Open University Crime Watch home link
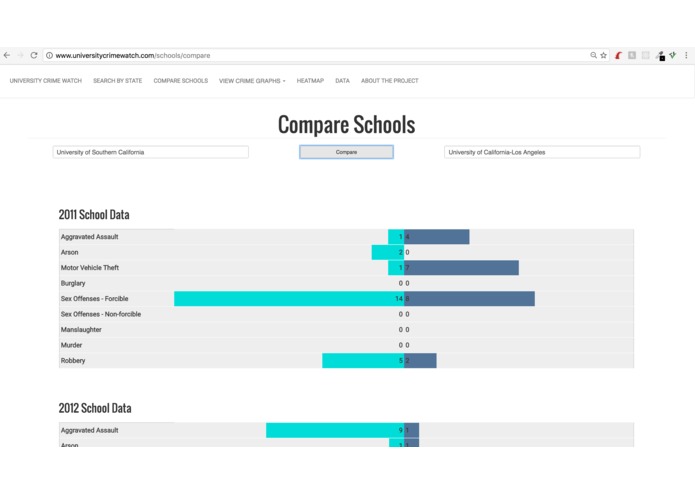Image resolution: width=695 pixels, height=494 pixels. click(46, 81)
